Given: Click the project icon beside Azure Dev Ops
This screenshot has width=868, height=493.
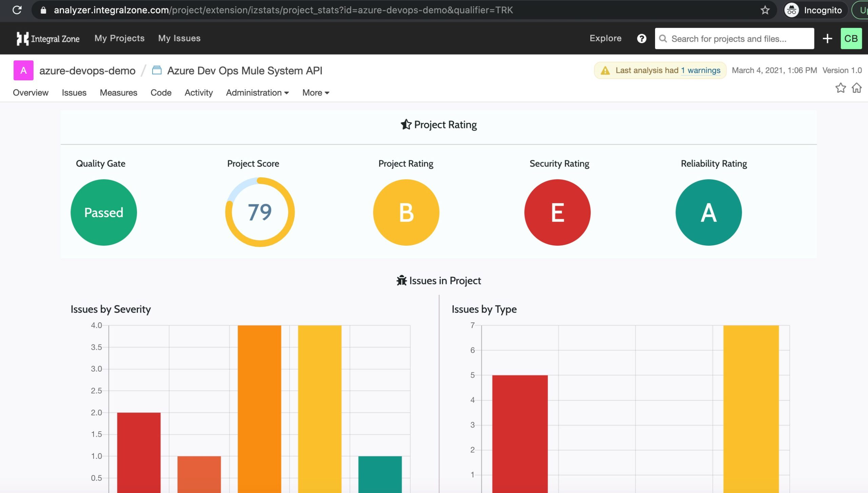Looking at the screenshot, I should coord(157,70).
